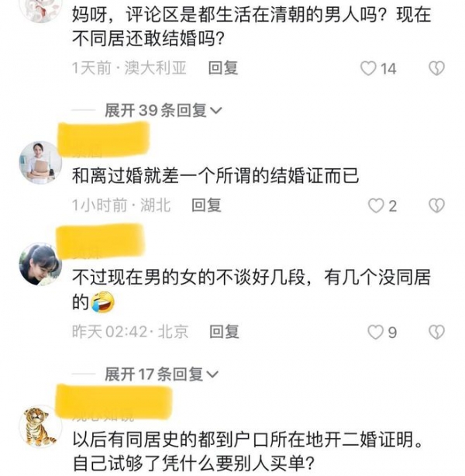This screenshot has width=465, height=476.
Task: Tap the broken-heart dislike on the Hubei comment
Action: point(436,205)
